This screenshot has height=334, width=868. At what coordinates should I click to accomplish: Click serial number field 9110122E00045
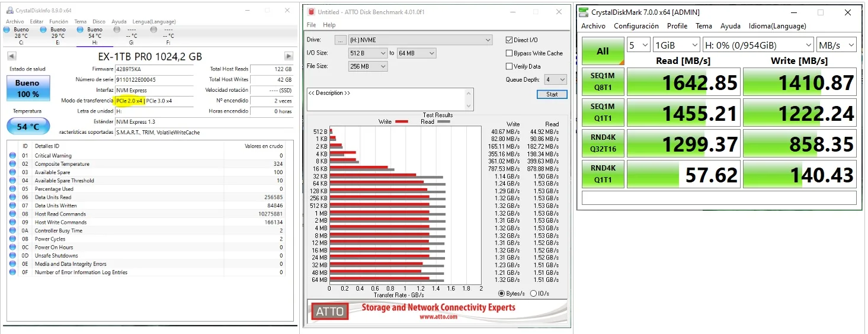coord(154,79)
